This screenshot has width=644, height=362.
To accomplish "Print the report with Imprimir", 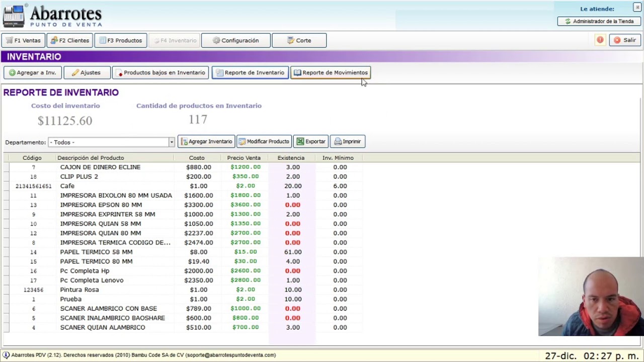I will (347, 141).
